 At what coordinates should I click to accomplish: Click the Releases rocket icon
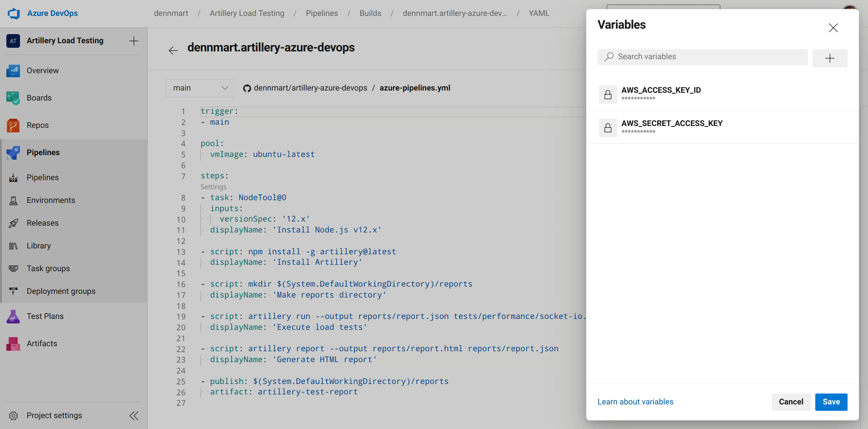point(13,223)
